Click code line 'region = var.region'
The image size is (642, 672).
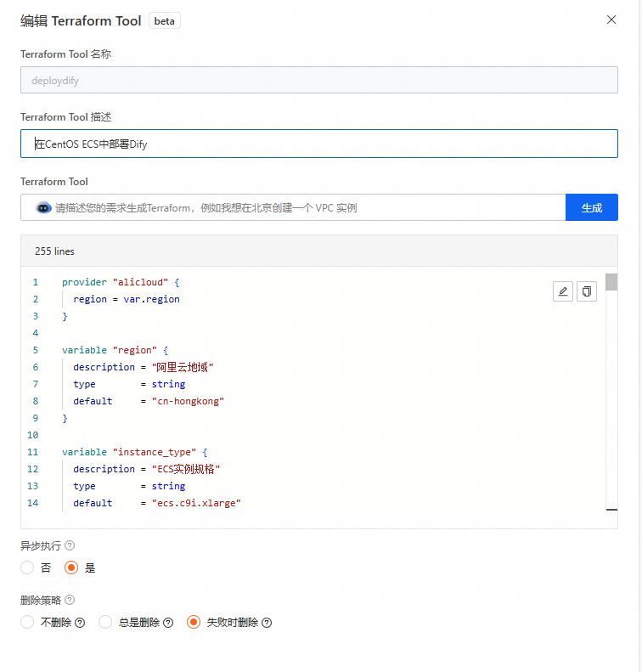(x=127, y=299)
